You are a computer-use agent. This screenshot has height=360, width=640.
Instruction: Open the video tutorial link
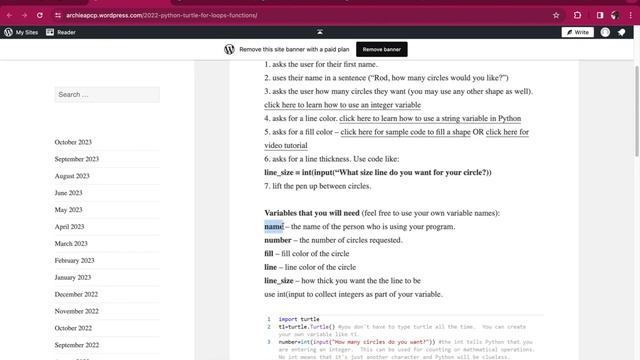point(286,145)
